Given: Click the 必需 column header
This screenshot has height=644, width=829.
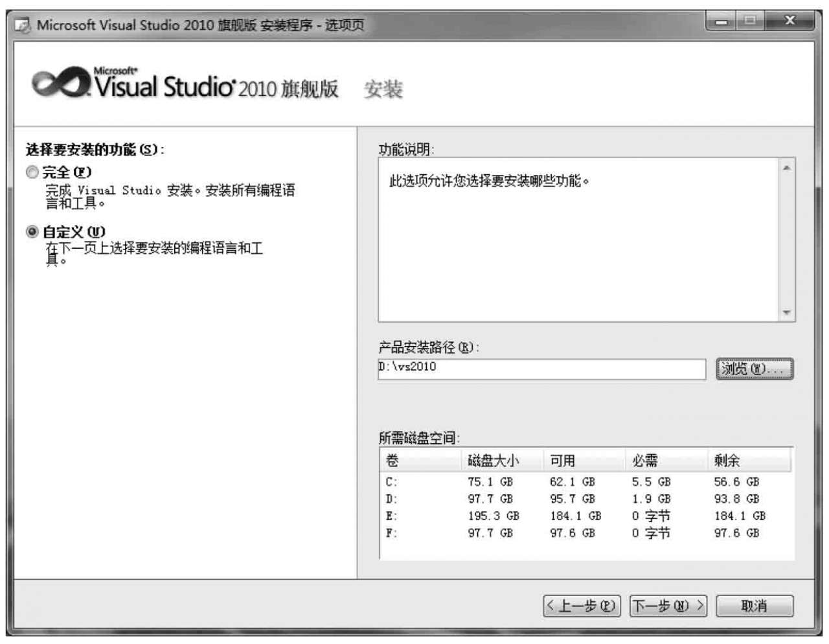Looking at the screenshot, I should pyautogui.click(x=666, y=461).
